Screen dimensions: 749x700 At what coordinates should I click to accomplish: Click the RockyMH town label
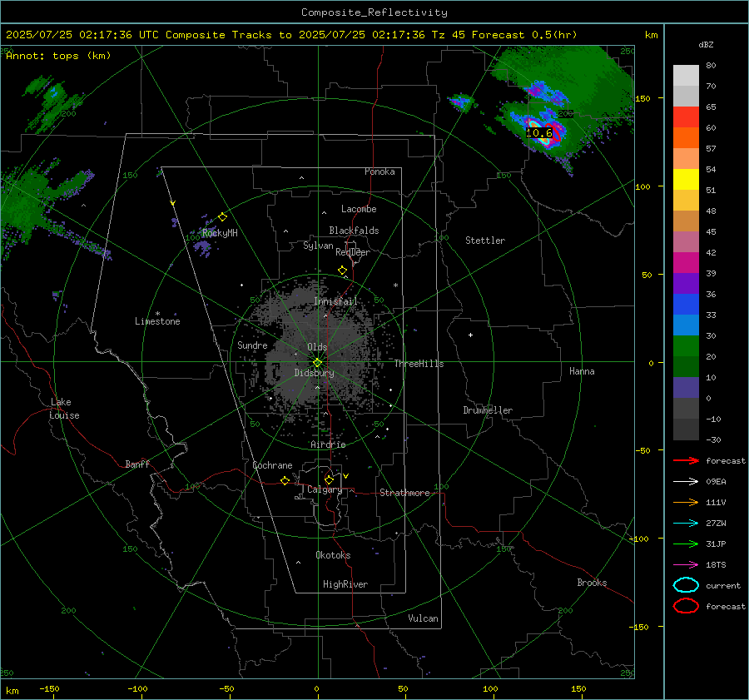pyautogui.click(x=220, y=233)
